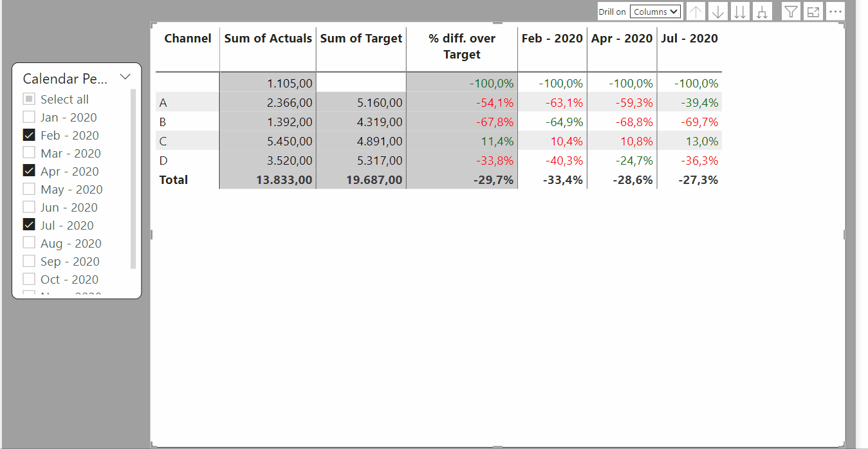Check the Jan - 2020 checkbox
This screenshot has height=449, width=868.
pos(28,117)
